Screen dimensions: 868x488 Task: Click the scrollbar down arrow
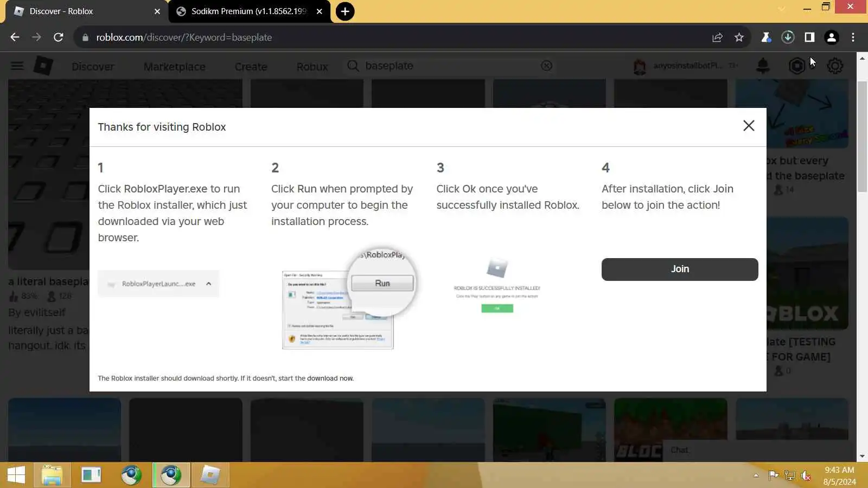pyautogui.click(x=862, y=457)
